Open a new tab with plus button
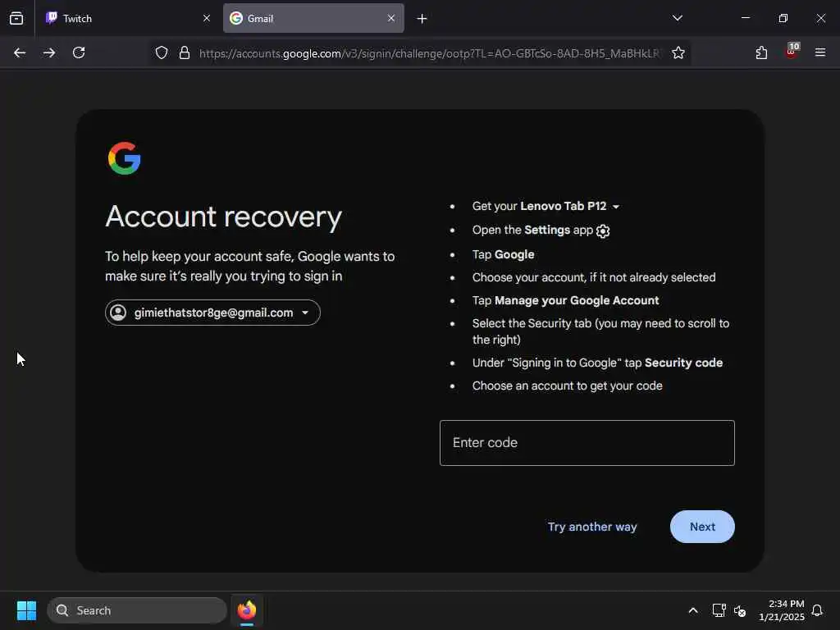 coord(422,19)
